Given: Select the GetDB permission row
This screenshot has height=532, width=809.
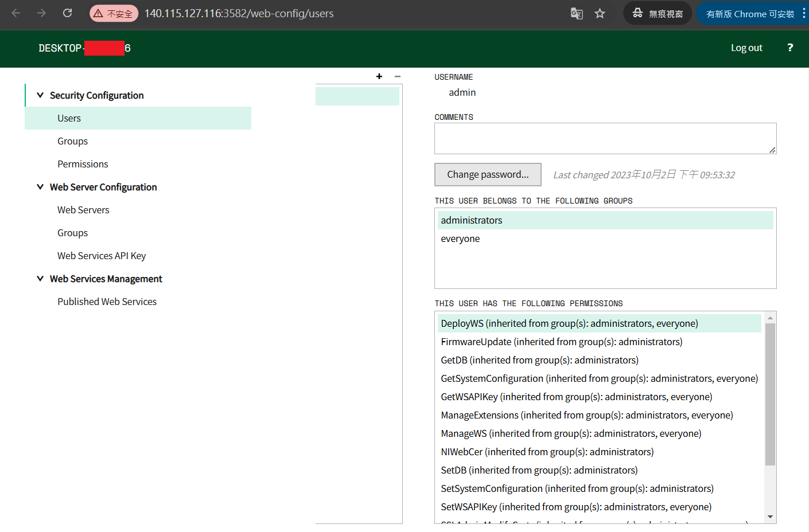Looking at the screenshot, I should (x=600, y=360).
